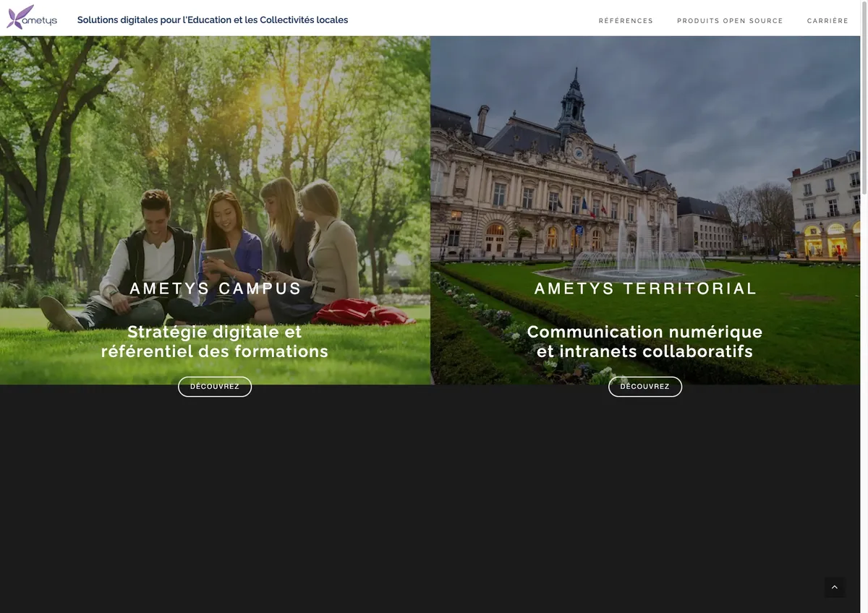Click Découvrez under Ametys Campus
This screenshot has height=613, width=868.
click(x=215, y=387)
